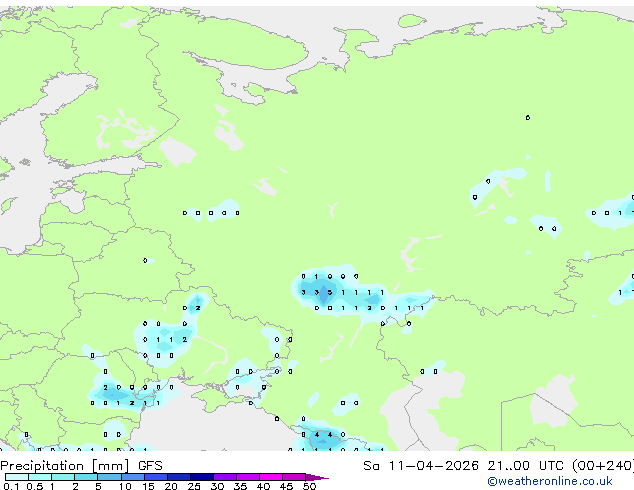
Task: Click the '5' precipitation value on map
Action: [330, 292]
